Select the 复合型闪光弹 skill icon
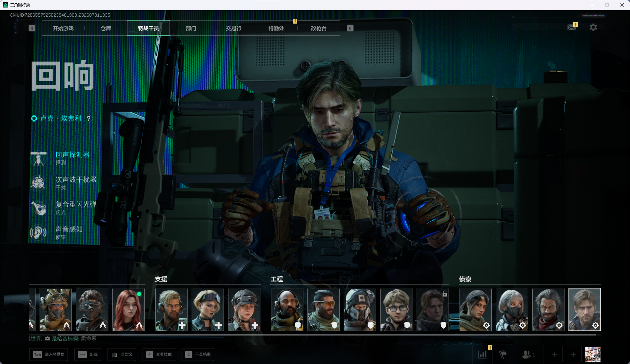The height and width of the screenshot is (364, 630). [x=39, y=208]
